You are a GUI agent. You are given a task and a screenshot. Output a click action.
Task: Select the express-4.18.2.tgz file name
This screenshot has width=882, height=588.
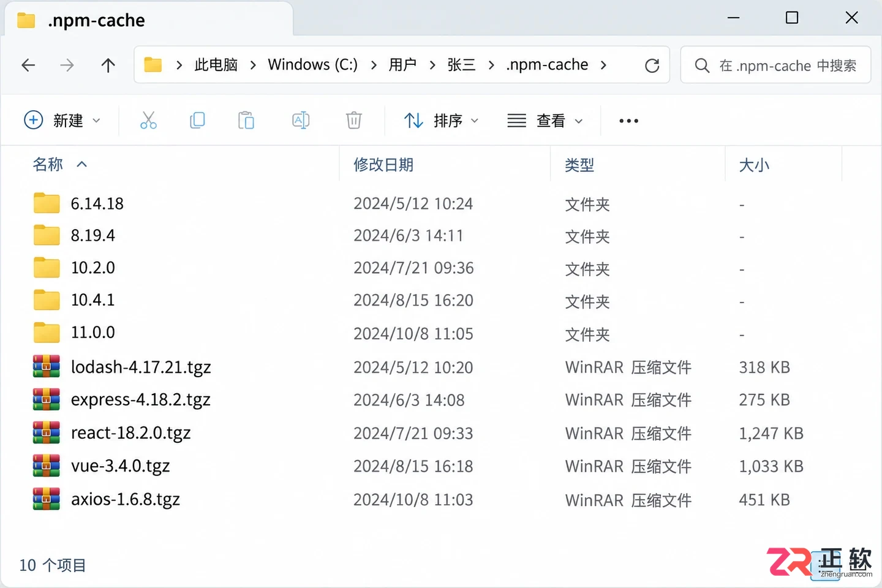coord(141,399)
